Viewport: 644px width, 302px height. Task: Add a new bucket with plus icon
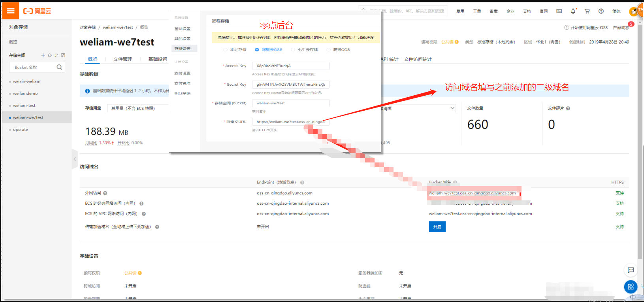pyautogui.click(x=43, y=55)
